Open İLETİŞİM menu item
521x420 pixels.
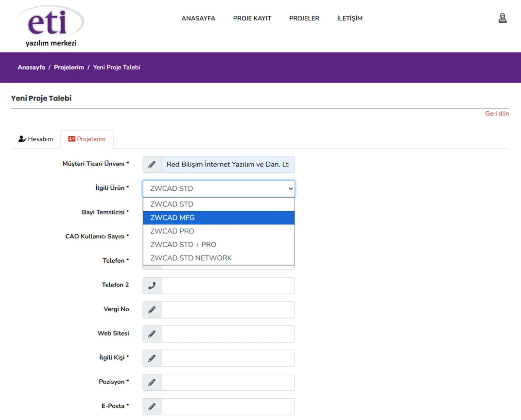pos(350,18)
